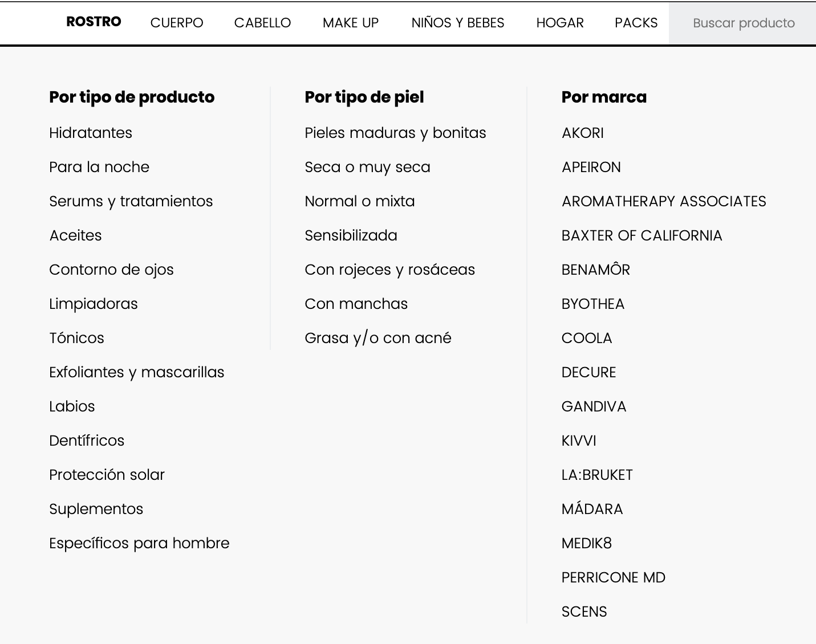Image resolution: width=816 pixels, height=644 pixels.
Task: Browse Contorno de ojos products
Action: [x=111, y=270]
